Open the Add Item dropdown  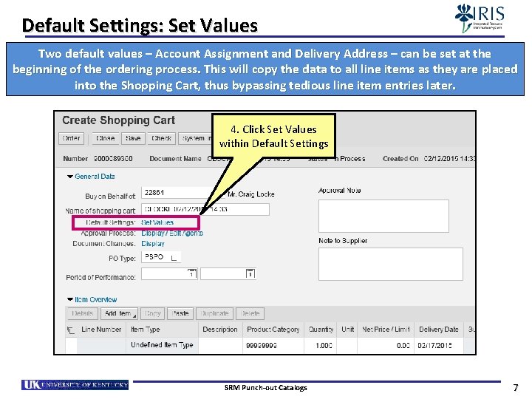click(x=119, y=313)
